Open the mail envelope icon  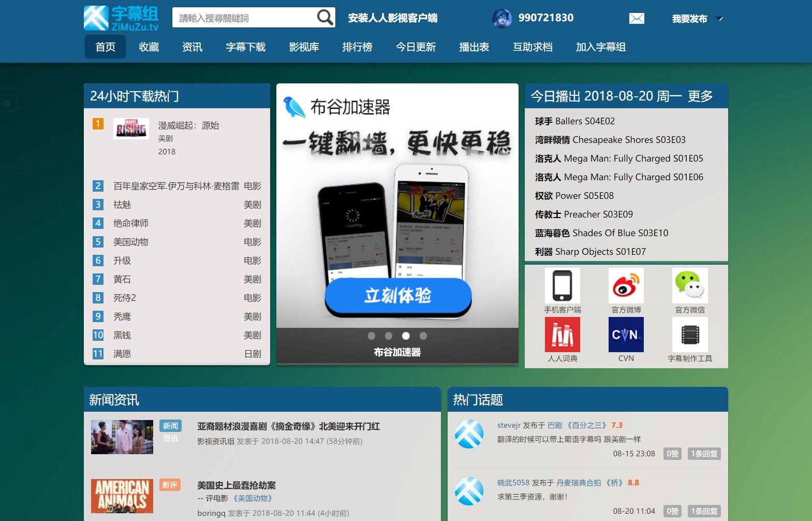(637, 19)
